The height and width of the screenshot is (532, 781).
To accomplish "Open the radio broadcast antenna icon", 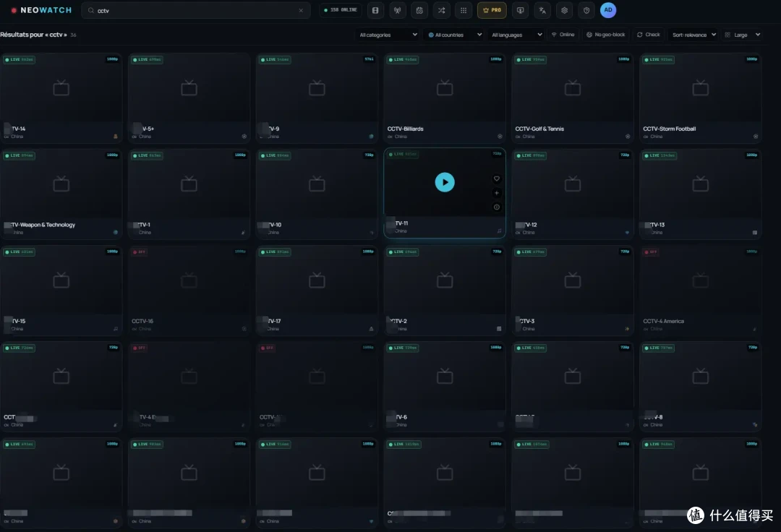I will (x=398, y=10).
